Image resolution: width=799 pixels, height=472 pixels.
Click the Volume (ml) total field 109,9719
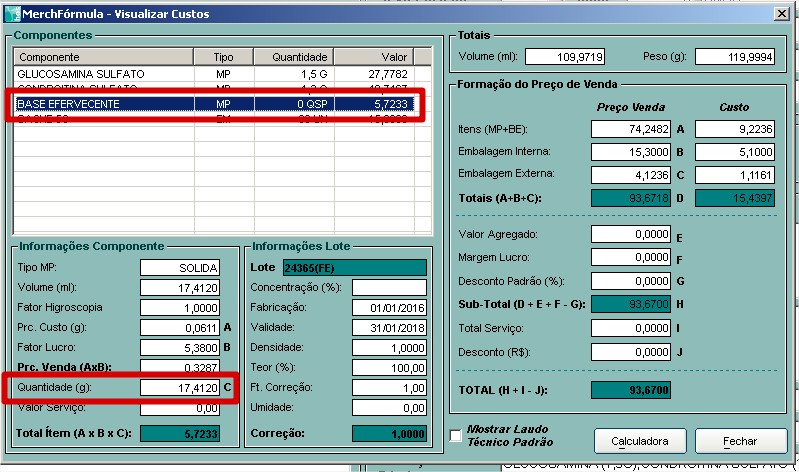click(565, 57)
